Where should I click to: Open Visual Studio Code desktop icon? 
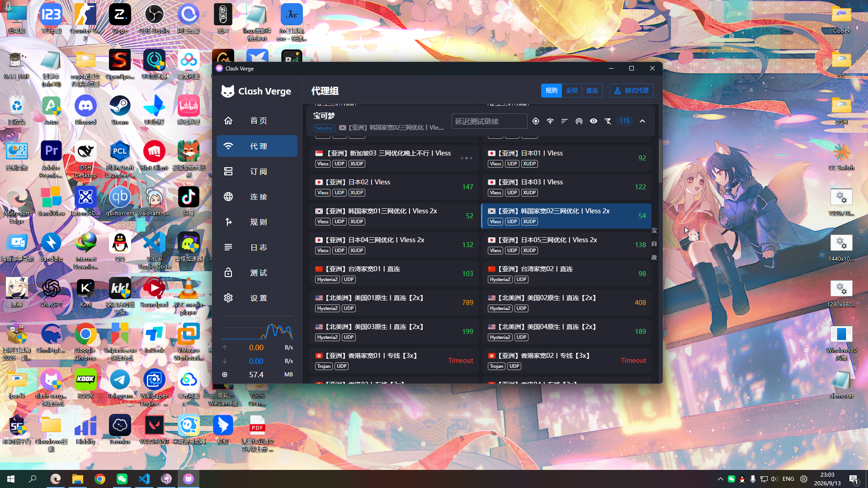154,251
